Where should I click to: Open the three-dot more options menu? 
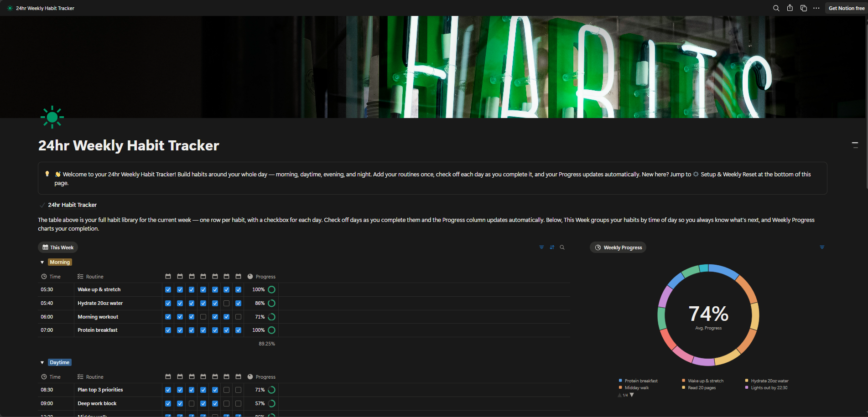pyautogui.click(x=816, y=8)
